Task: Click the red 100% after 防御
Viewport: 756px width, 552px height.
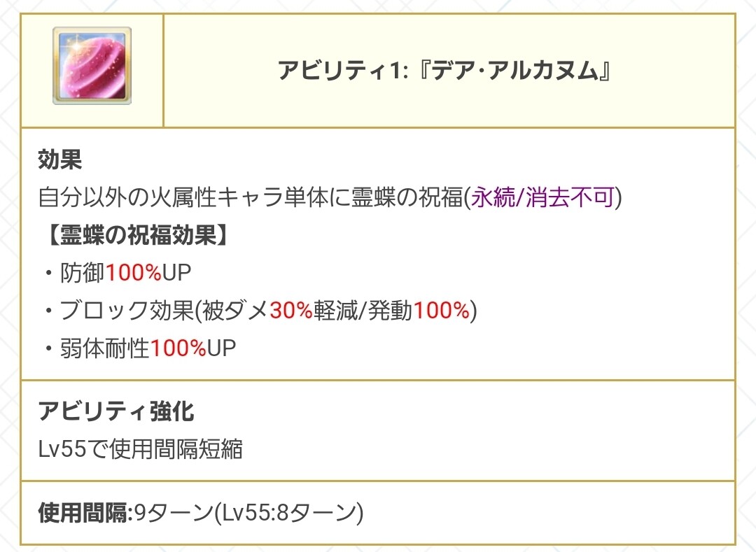Action: pyautogui.click(x=134, y=273)
